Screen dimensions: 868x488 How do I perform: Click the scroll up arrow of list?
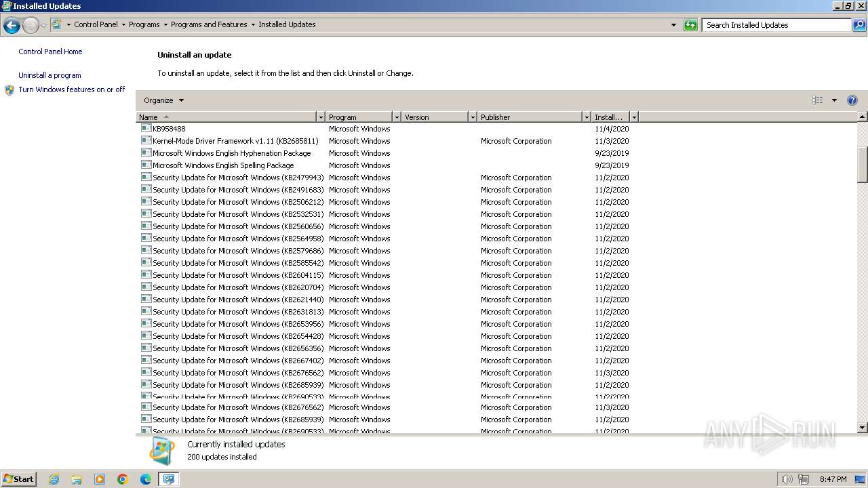(863, 117)
